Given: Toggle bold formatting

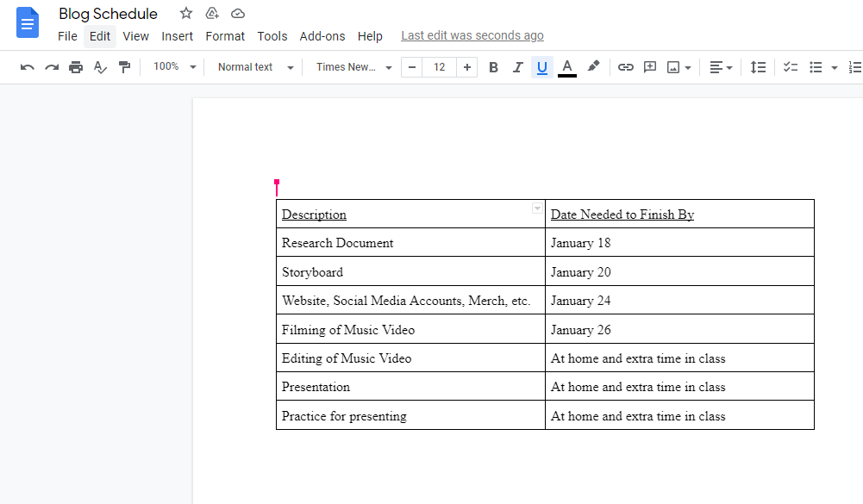Looking at the screenshot, I should (494, 67).
